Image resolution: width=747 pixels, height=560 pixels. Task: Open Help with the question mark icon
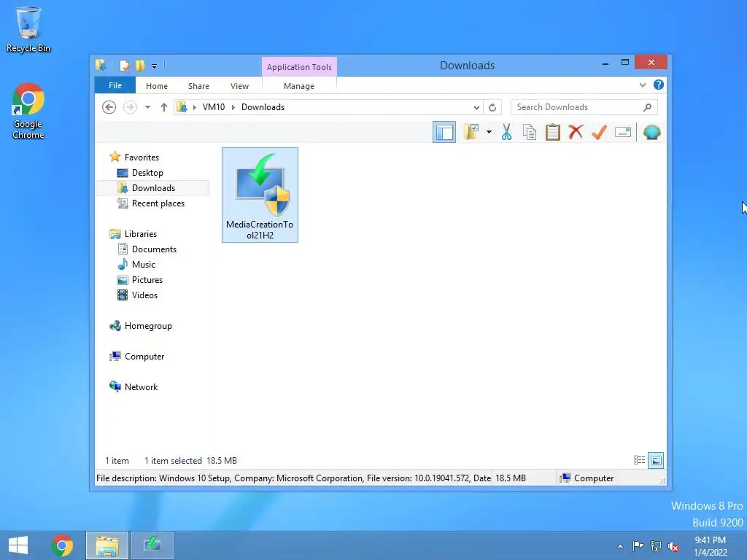(659, 85)
